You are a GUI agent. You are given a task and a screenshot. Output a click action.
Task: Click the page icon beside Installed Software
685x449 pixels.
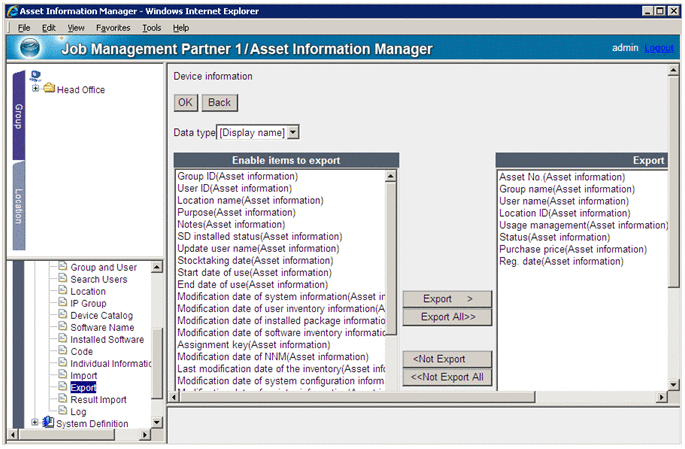pos(63,338)
